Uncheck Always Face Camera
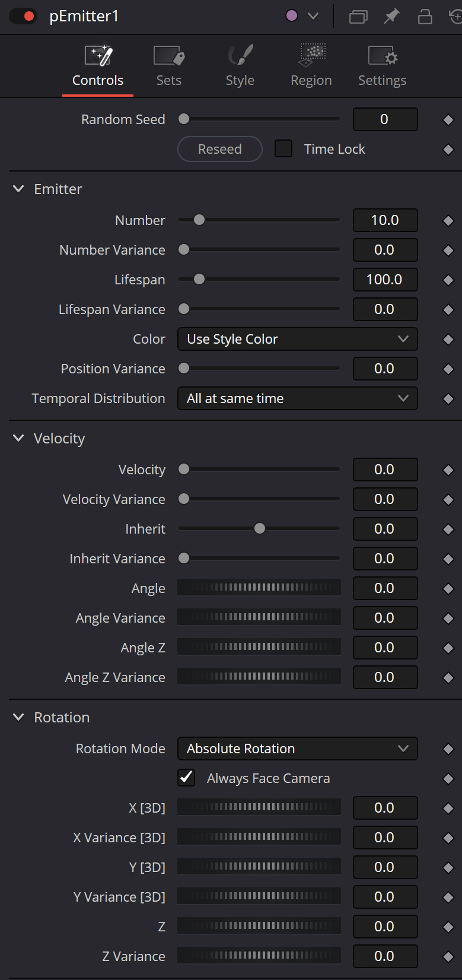Image resolution: width=462 pixels, height=980 pixels. 186,778
